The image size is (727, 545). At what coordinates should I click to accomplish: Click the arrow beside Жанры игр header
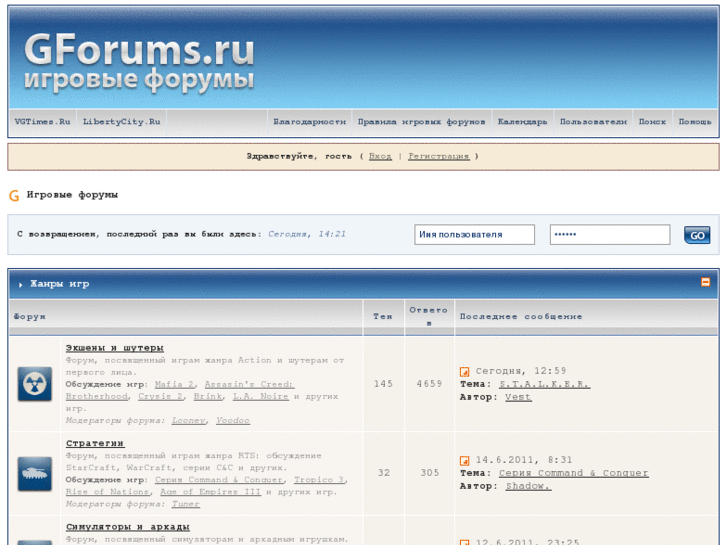pyautogui.click(x=20, y=285)
